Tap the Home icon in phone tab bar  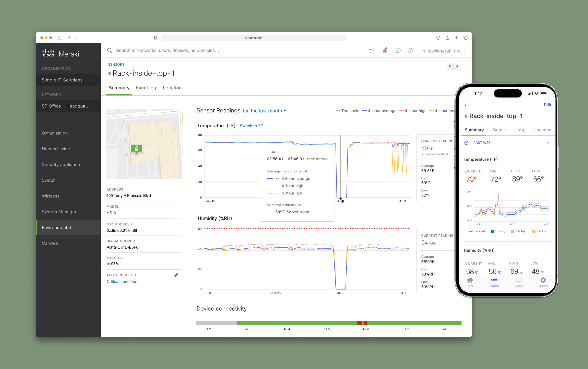470,282
